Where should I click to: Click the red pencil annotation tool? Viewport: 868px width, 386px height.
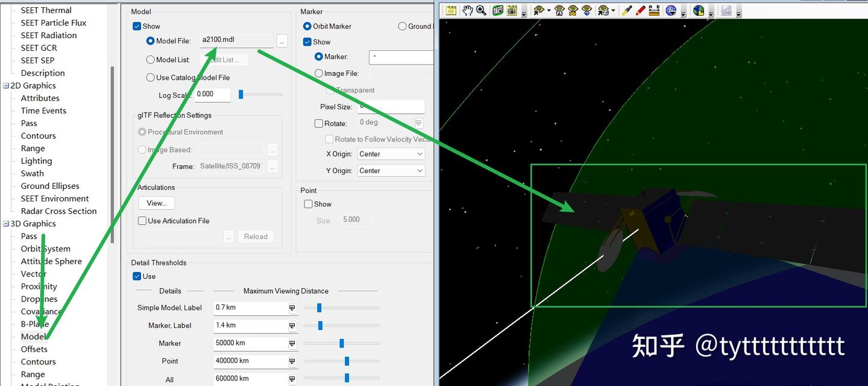(x=641, y=10)
